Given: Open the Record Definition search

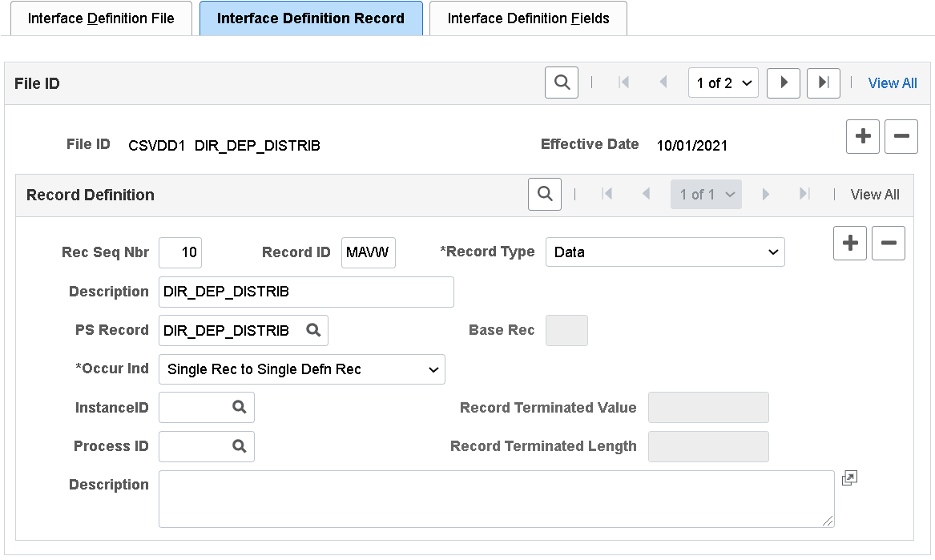Looking at the screenshot, I should tap(544, 194).
